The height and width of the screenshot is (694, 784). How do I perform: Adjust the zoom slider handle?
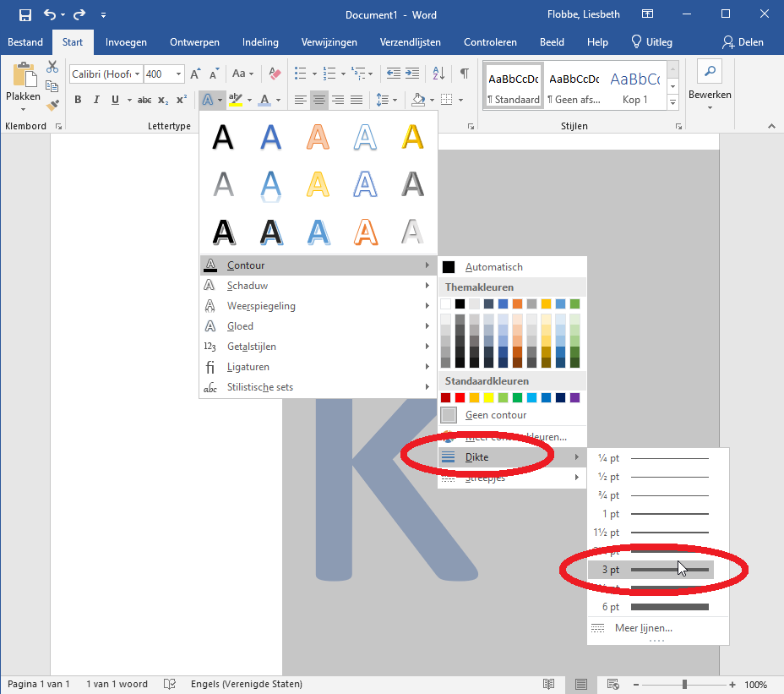tap(684, 684)
